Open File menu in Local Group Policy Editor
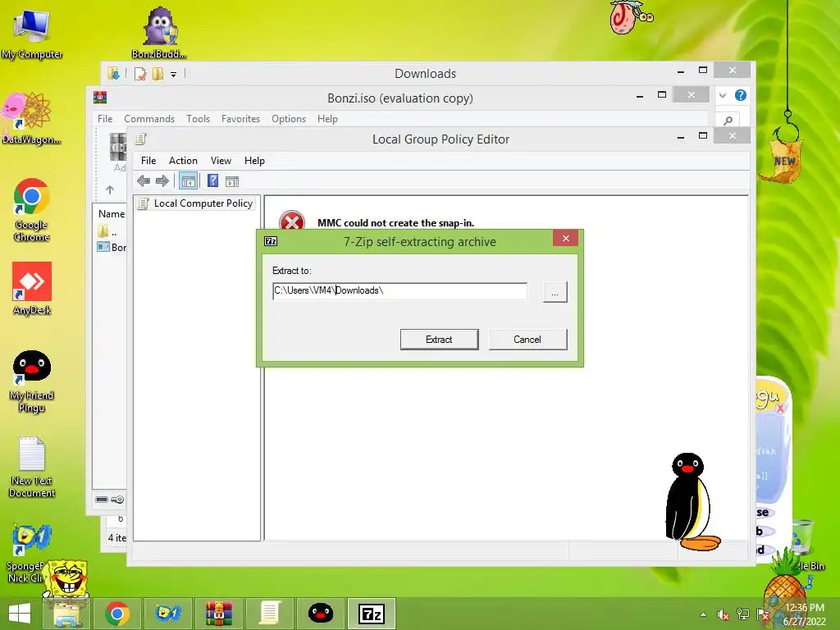840x630 pixels. coord(148,161)
